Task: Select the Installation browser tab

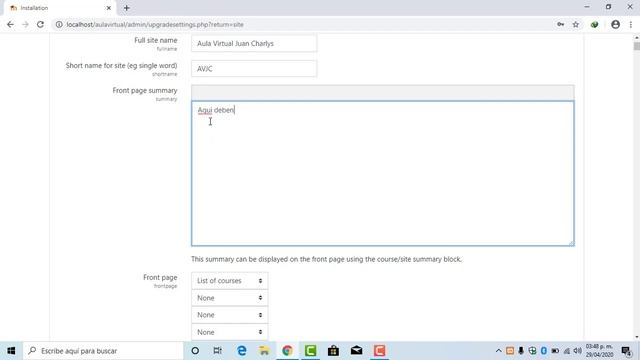Action: pos(60,8)
